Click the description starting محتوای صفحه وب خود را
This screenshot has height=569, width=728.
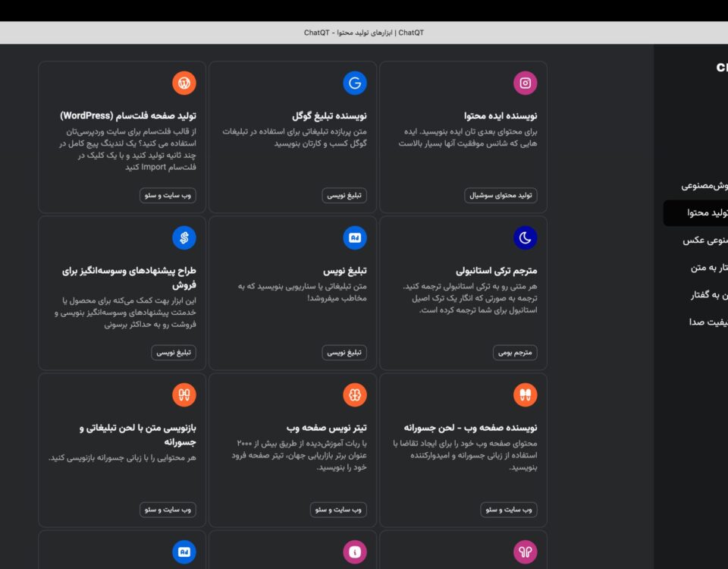click(x=465, y=455)
